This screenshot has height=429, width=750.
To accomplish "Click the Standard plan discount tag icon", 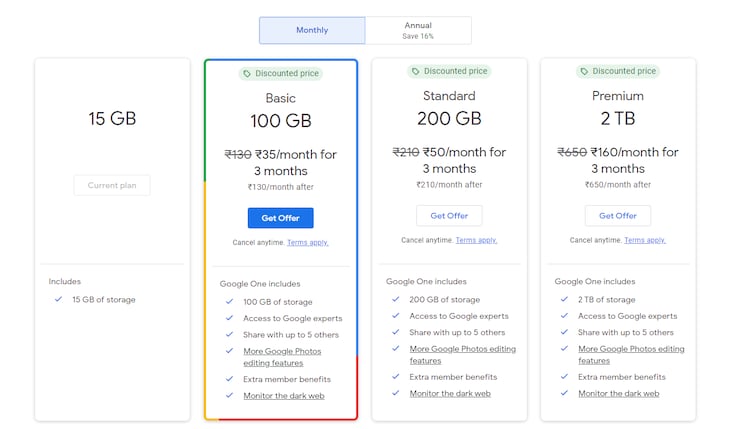I will [x=416, y=72].
